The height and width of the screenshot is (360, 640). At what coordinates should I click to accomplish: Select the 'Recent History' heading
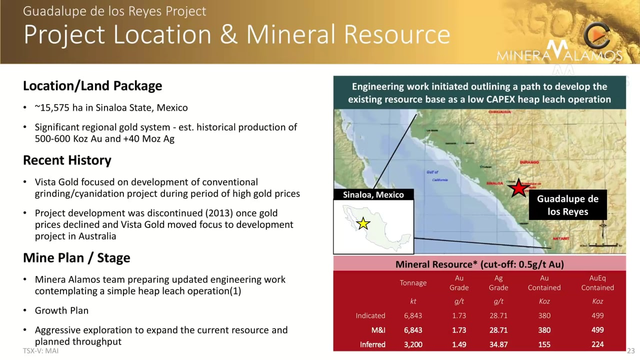point(67,160)
